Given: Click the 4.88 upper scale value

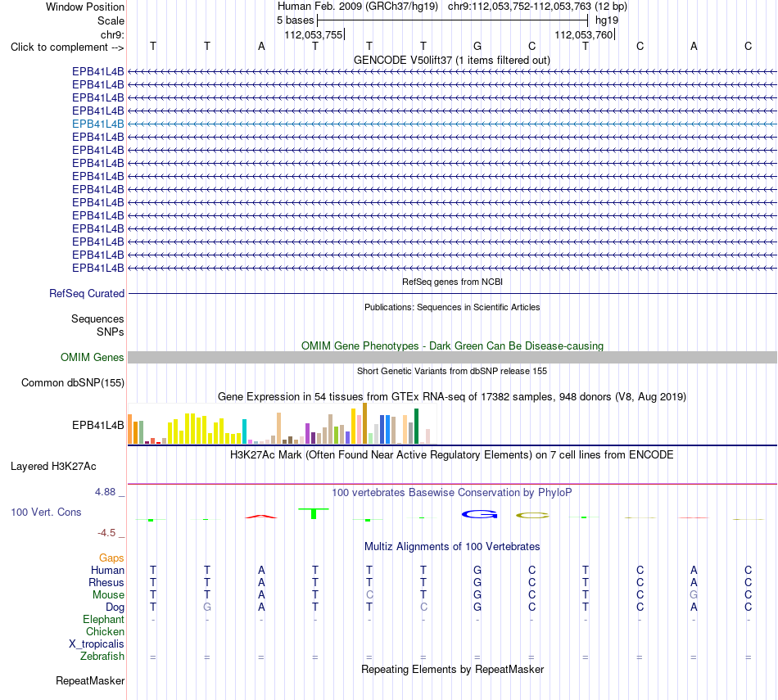Looking at the screenshot, I should coord(105,492).
